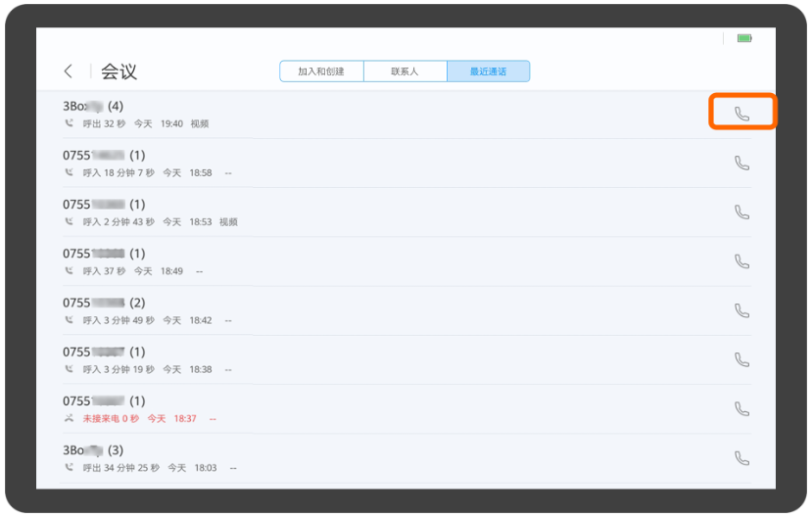This screenshot has width=812, height=518.
Task: Select the 呼出 34 分钟 25 秒 call record
Action: coord(294,457)
